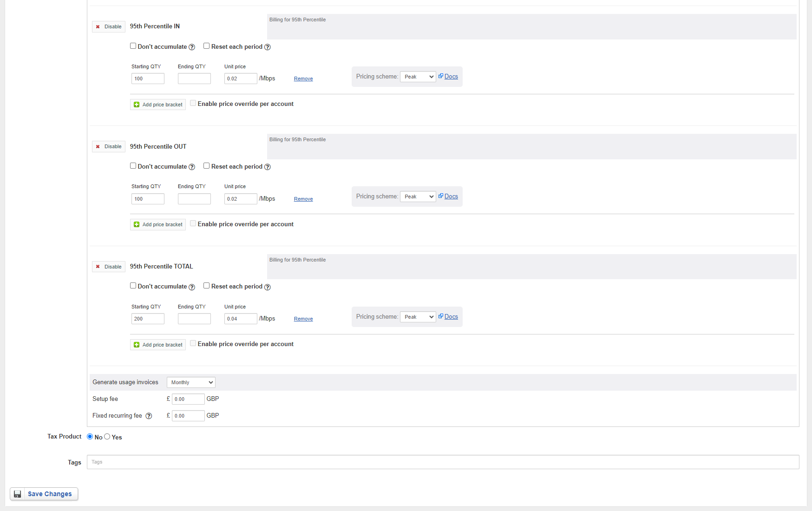
Task: Click the Tags input field
Action: (443, 462)
